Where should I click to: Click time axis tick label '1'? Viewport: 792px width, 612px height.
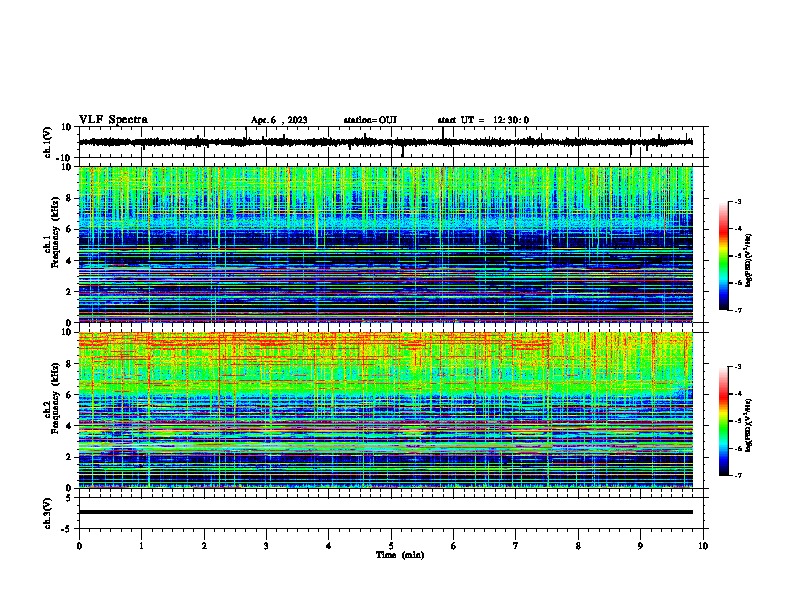click(x=141, y=546)
